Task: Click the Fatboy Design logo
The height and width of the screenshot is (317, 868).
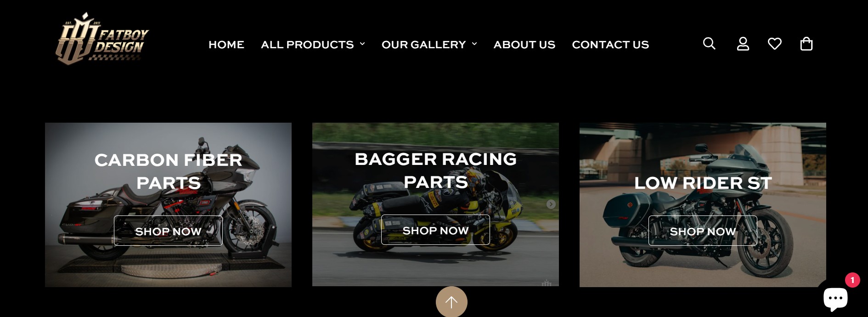Action: pos(102,39)
